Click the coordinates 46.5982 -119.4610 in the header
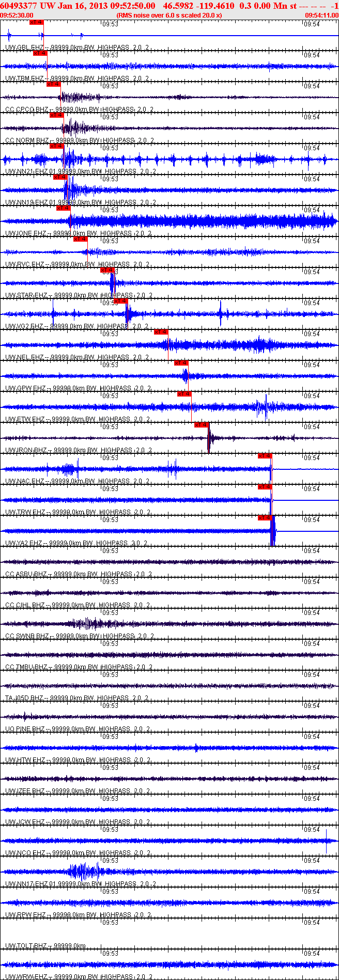Screen dimensions: 339x980 click(x=198, y=6)
